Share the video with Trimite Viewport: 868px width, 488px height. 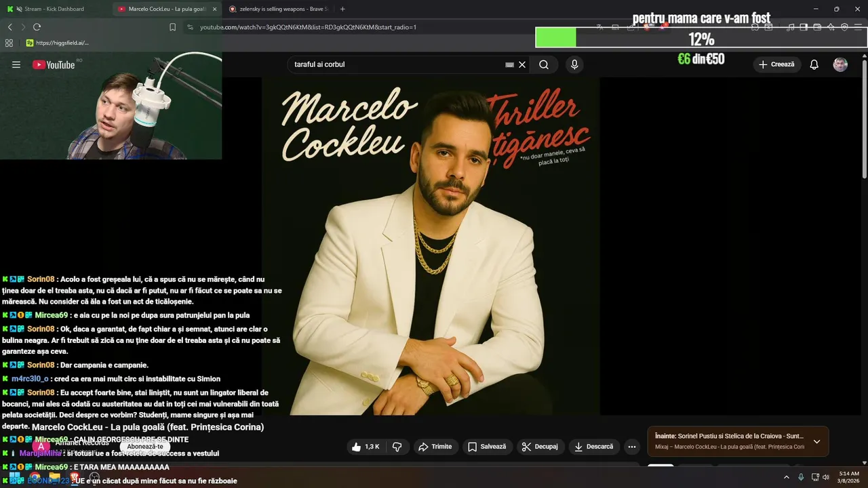435,447
